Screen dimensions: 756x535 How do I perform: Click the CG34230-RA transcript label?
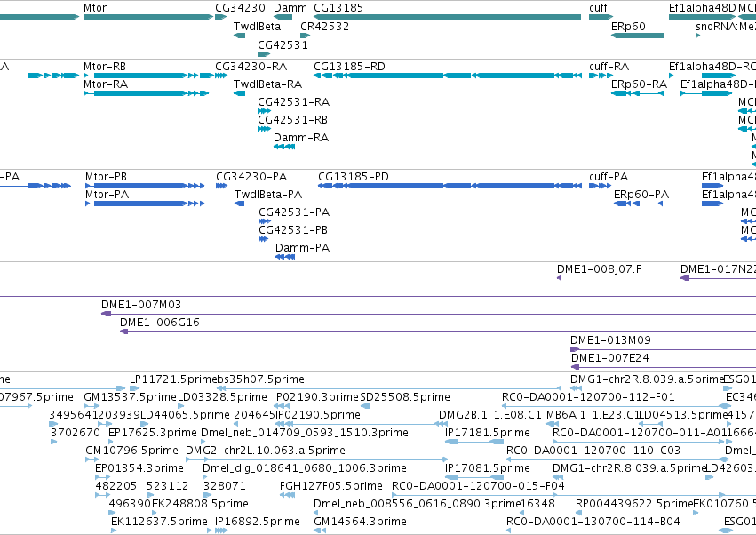tap(251, 66)
